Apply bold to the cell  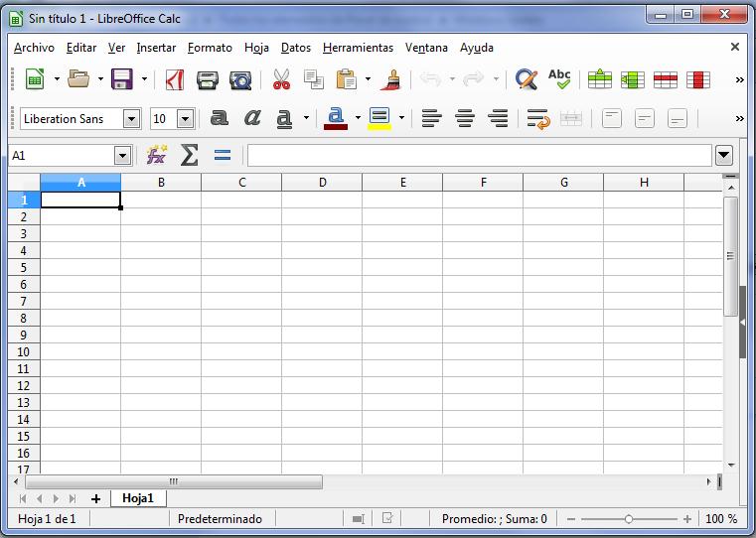pyautogui.click(x=220, y=117)
